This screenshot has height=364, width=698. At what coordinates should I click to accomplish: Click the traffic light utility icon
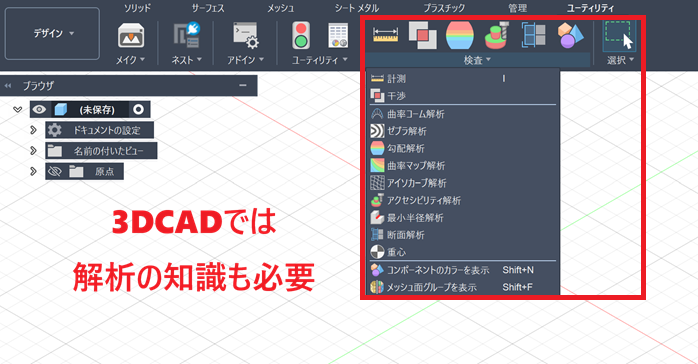(301, 36)
